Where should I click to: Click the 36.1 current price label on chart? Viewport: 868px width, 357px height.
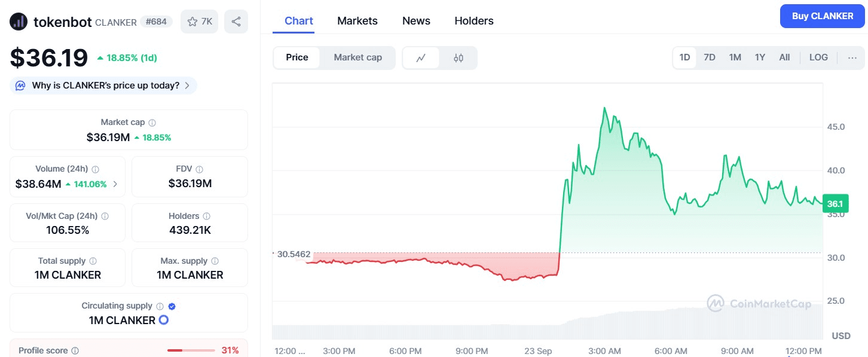pyautogui.click(x=835, y=204)
